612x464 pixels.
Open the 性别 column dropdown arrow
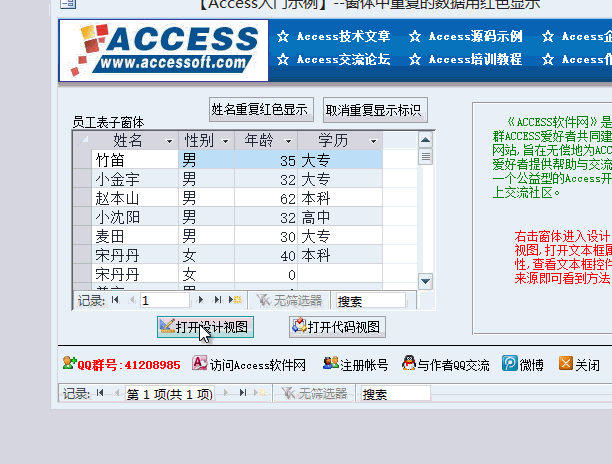pyautogui.click(x=225, y=141)
